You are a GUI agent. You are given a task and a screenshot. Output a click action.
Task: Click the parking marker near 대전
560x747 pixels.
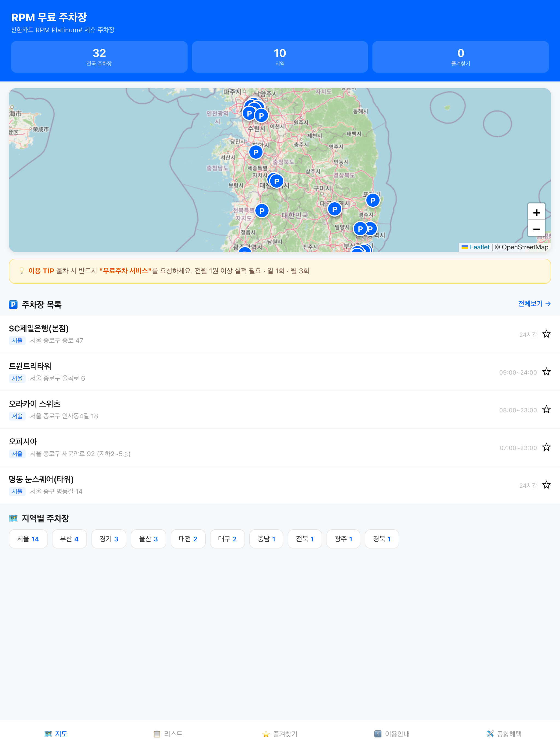pyautogui.click(x=277, y=181)
